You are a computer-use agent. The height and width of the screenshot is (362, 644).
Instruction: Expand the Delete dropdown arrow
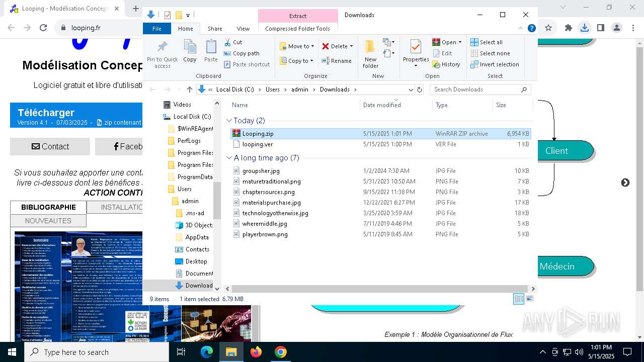[351, 46]
